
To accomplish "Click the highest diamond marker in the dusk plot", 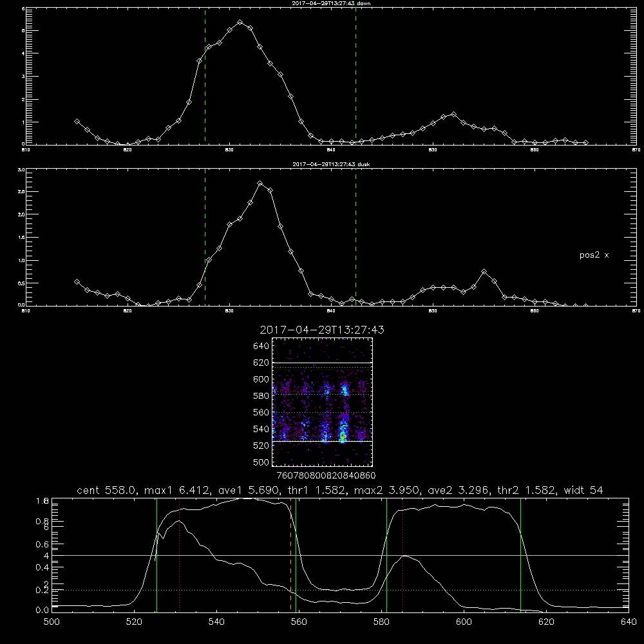I will coord(260,183).
